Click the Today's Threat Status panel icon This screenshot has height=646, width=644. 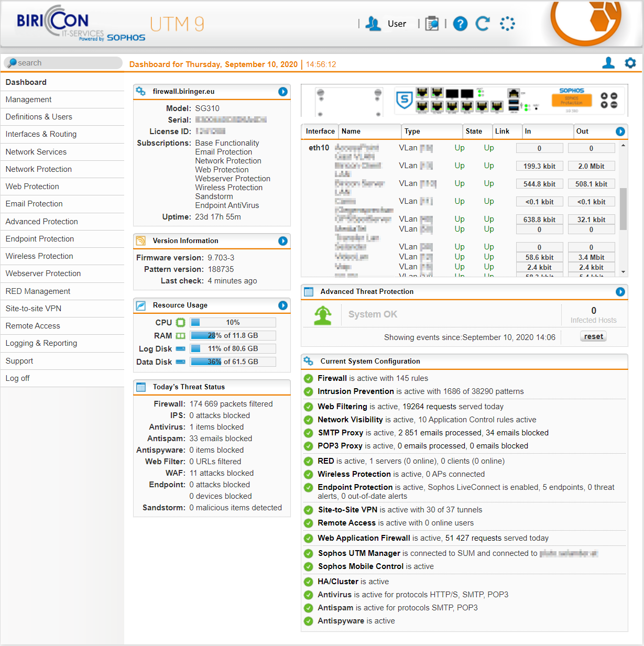point(141,387)
